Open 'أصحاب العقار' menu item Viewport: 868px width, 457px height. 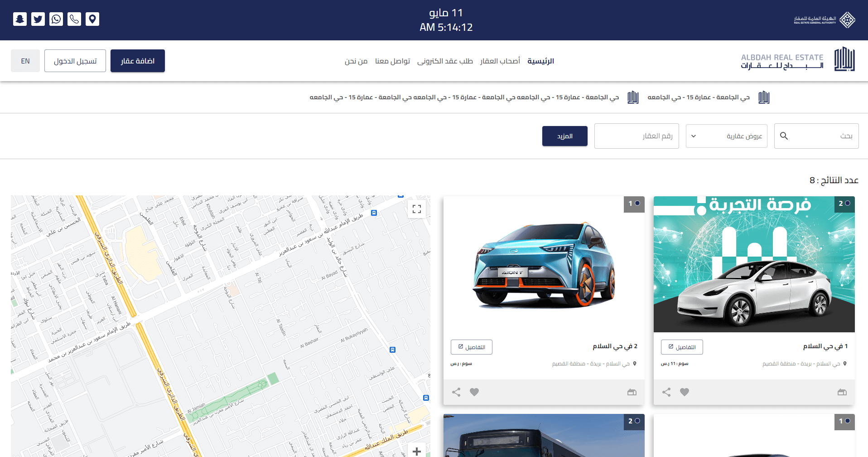click(500, 61)
